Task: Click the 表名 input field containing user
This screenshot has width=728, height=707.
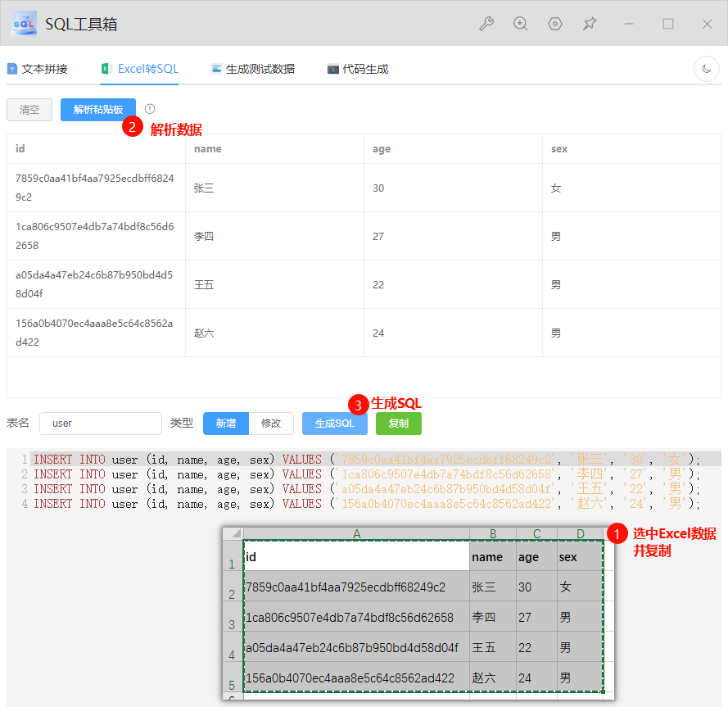Action: coord(101,424)
